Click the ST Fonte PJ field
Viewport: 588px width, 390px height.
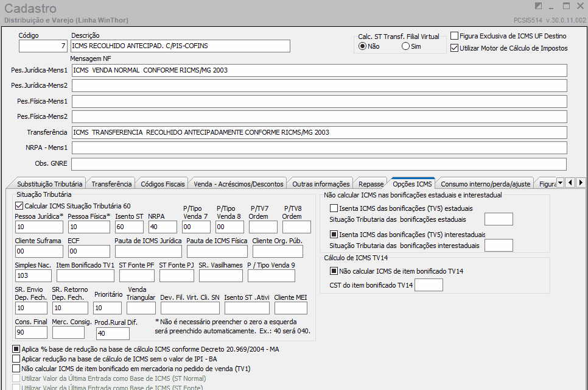click(177, 276)
